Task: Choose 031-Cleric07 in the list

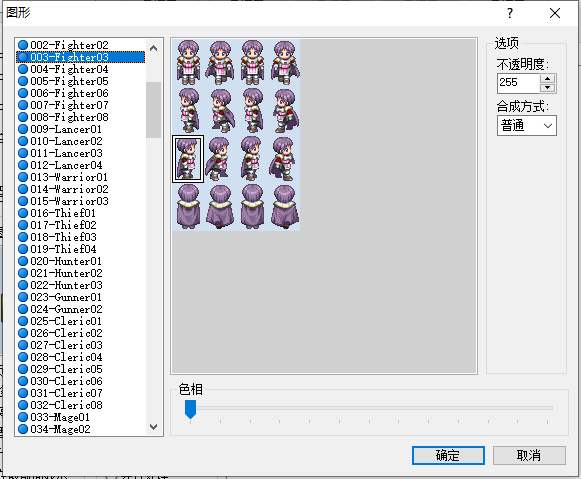Action: click(x=81, y=393)
